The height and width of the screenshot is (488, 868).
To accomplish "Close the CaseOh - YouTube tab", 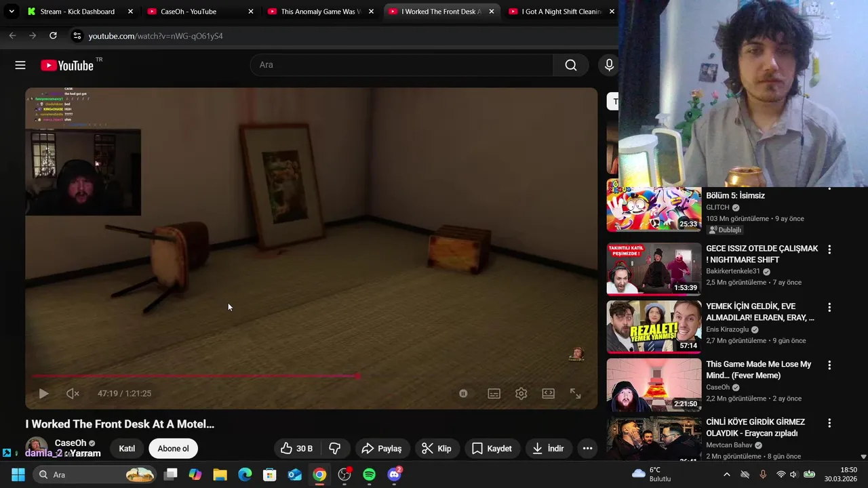I will coord(251,12).
